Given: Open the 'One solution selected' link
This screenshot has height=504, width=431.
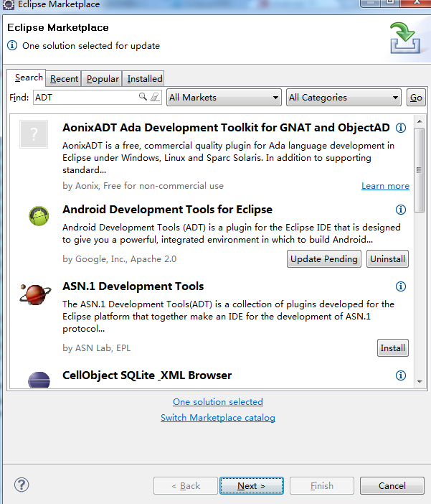Looking at the screenshot, I should pos(218,402).
